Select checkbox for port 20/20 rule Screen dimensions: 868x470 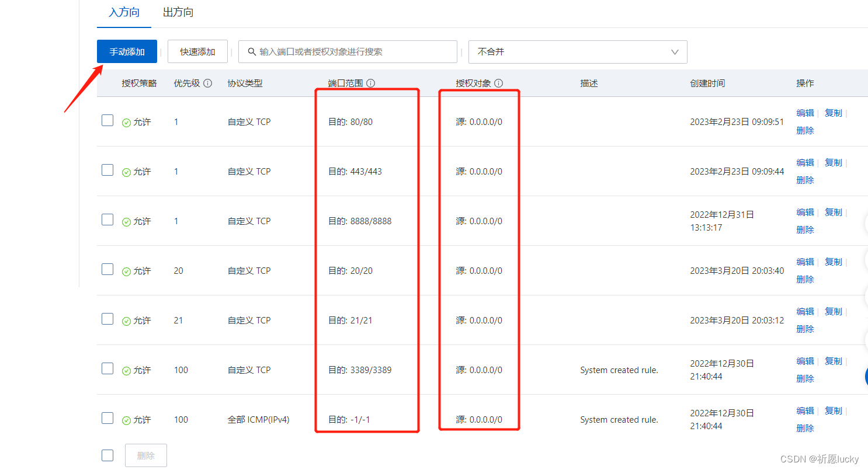(107, 269)
